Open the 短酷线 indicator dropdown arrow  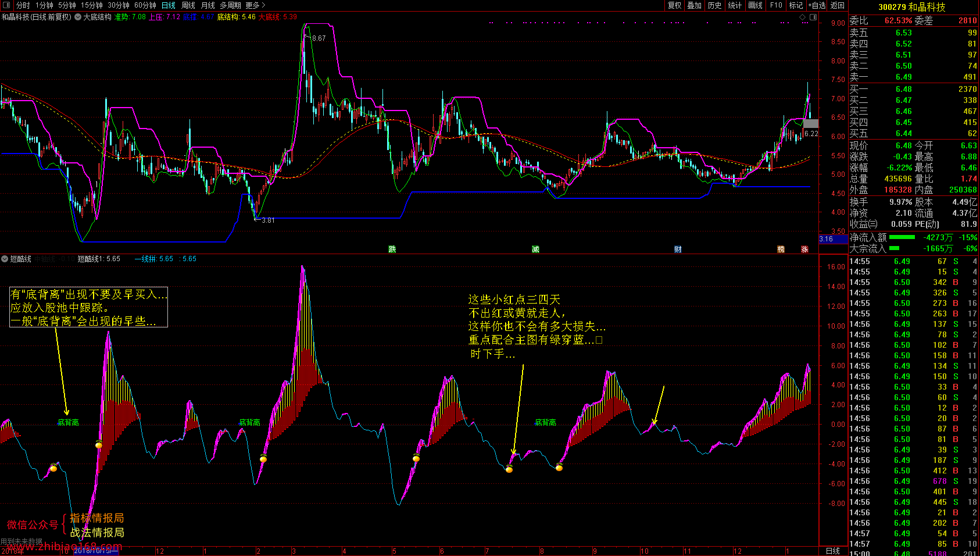click(5, 259)
